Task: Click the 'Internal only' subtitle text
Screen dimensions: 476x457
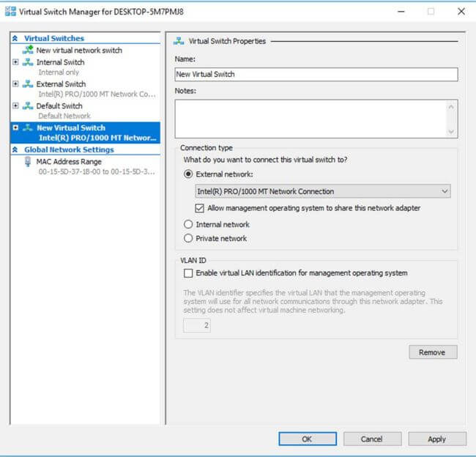Action: click(x=59, y=73)
